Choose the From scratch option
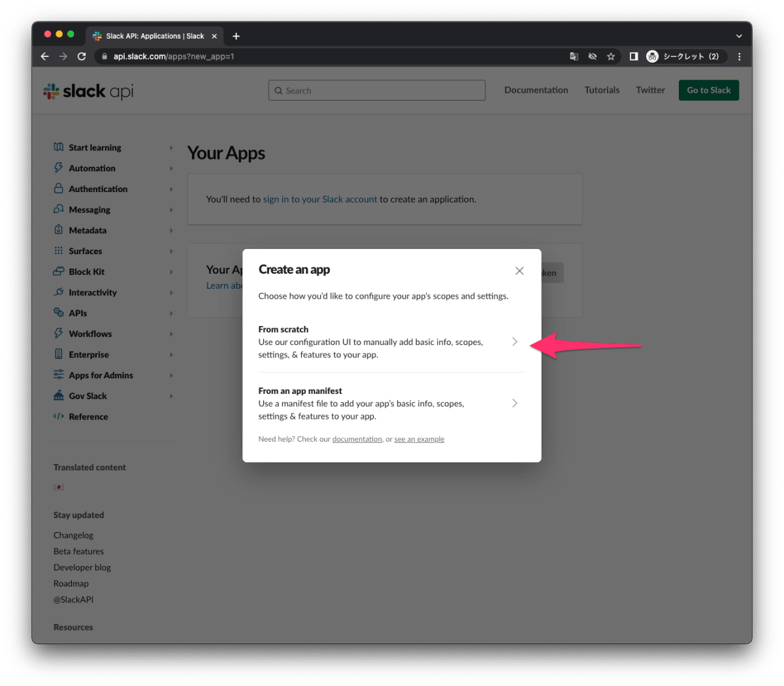This screenshot has height=686, width=784. click(391, 342)
